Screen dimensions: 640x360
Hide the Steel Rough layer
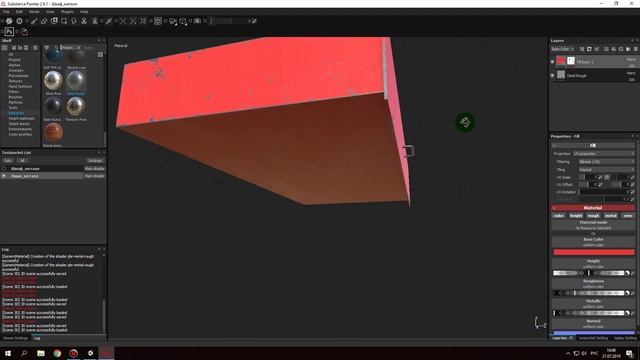tap(553, 75)
